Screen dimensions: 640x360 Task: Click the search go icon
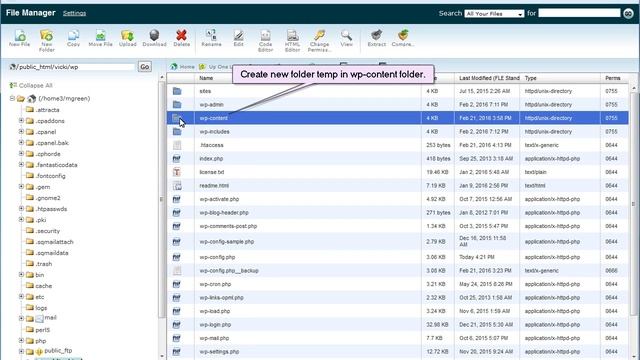coord(628,13)
